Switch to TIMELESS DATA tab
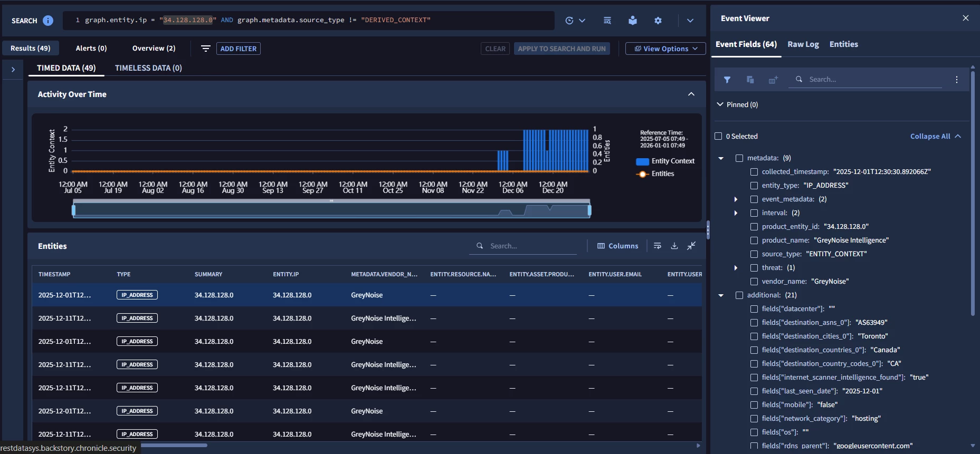The width and height of the screenshot is (980, 454). point(148,68)
